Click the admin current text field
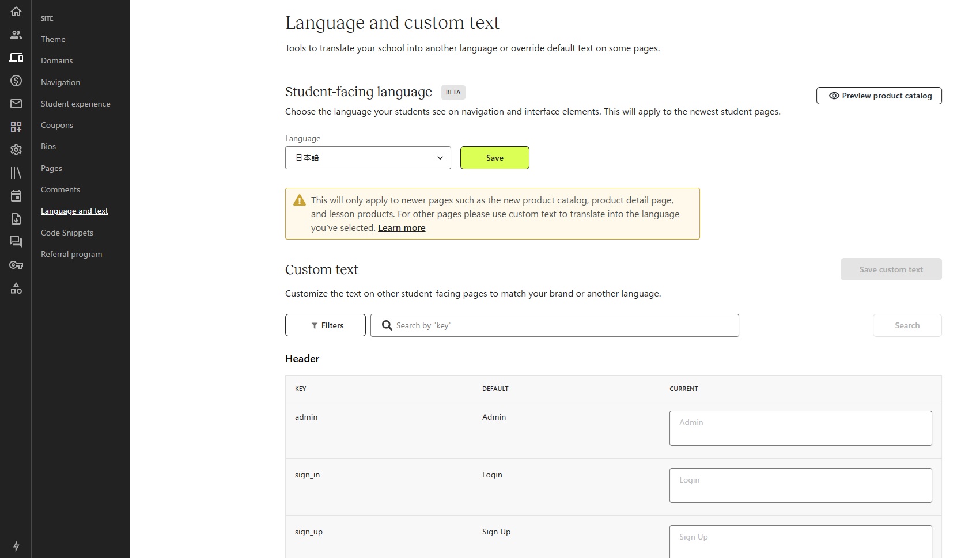This screenshot has height=558, width=980. click(800, 428)
